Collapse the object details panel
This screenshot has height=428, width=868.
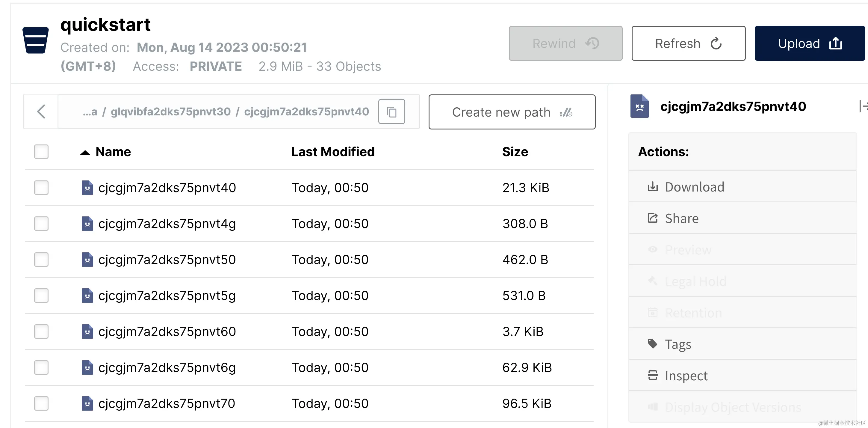coord(863,106)
